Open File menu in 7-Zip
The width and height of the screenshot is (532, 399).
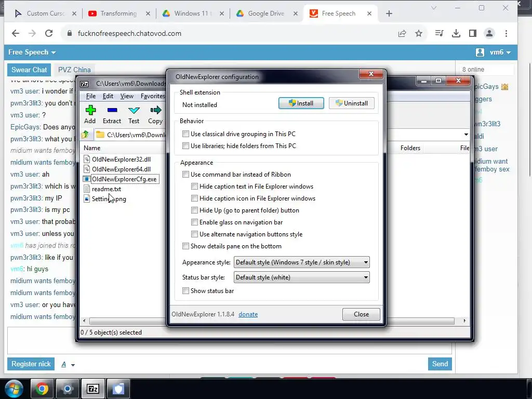click(90, 96)
